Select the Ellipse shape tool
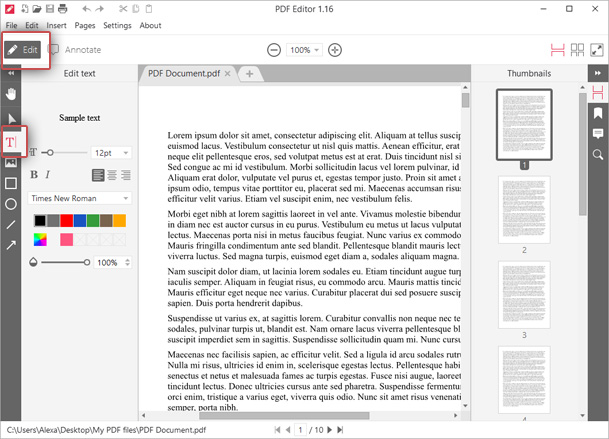Image resolution: width=609 pixels, height=439 pixels. click(x=11, y=204)
